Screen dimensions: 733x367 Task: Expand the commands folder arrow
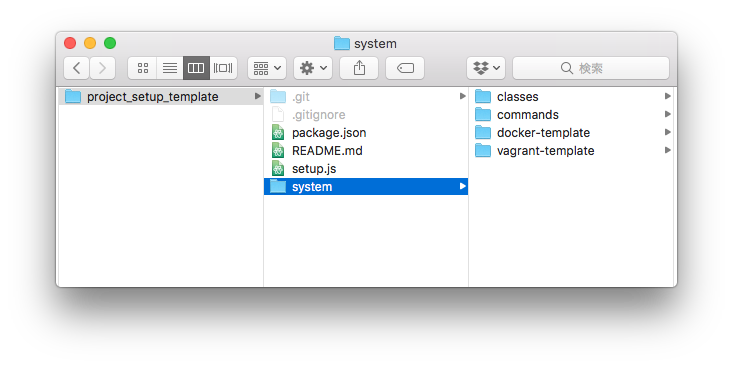(668, 114)
